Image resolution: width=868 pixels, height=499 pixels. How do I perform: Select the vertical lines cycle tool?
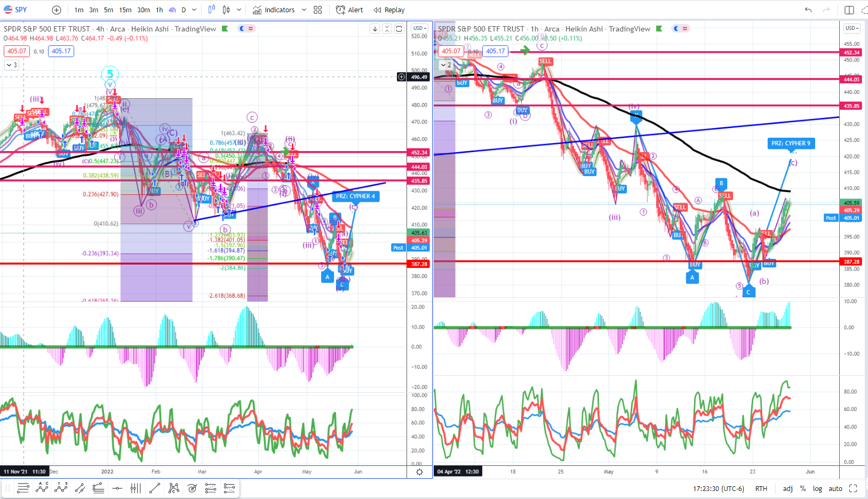(x=136, y=488)
